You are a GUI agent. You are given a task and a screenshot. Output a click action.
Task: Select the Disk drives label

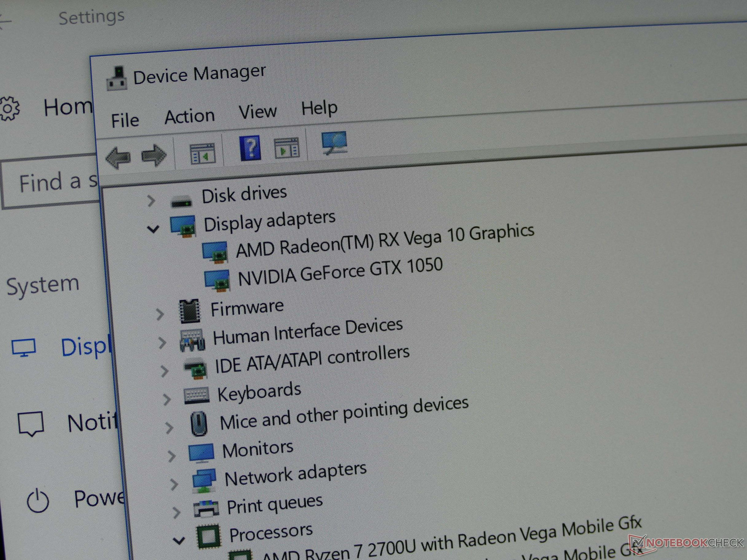click(244, 194)
